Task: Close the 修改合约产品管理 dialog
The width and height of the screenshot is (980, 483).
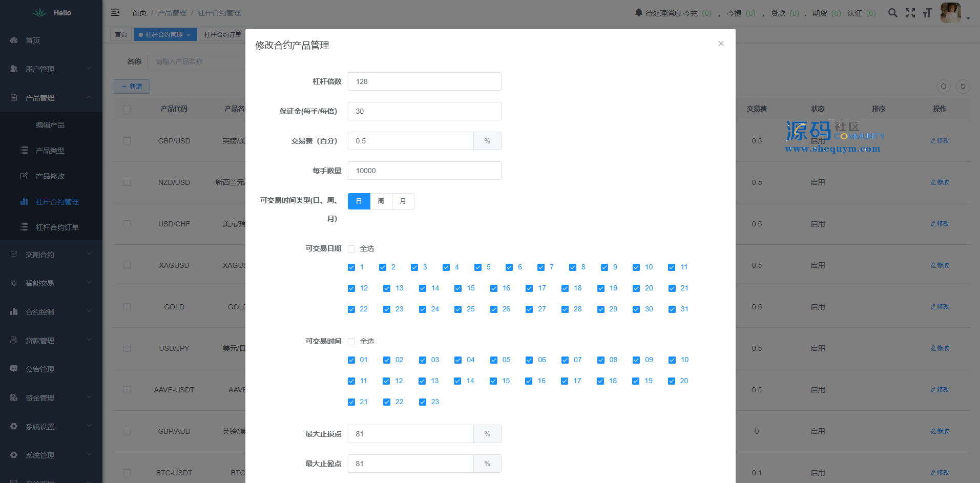Action: click(721, 44)
